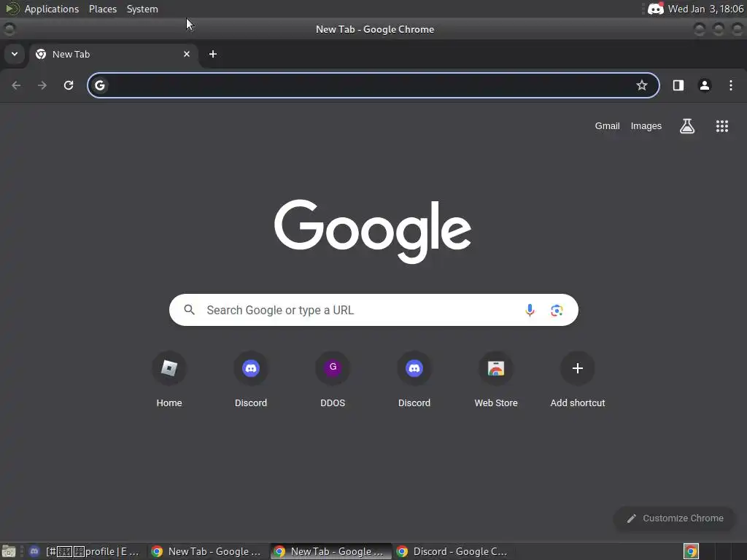Viewport: 747px width, 560px height.
Task: Click the Chrome icon in the bottom-right panel
Action: coord(692,551)
